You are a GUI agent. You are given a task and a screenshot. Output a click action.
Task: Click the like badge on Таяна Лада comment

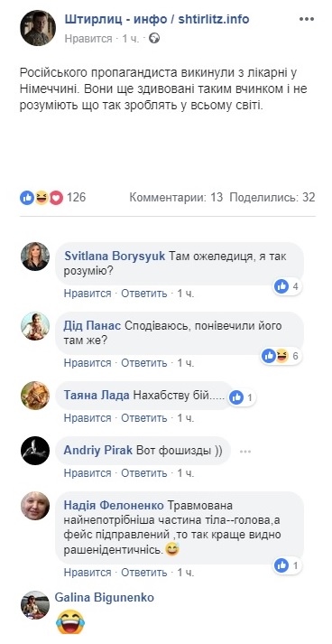[x=242, y=397]
